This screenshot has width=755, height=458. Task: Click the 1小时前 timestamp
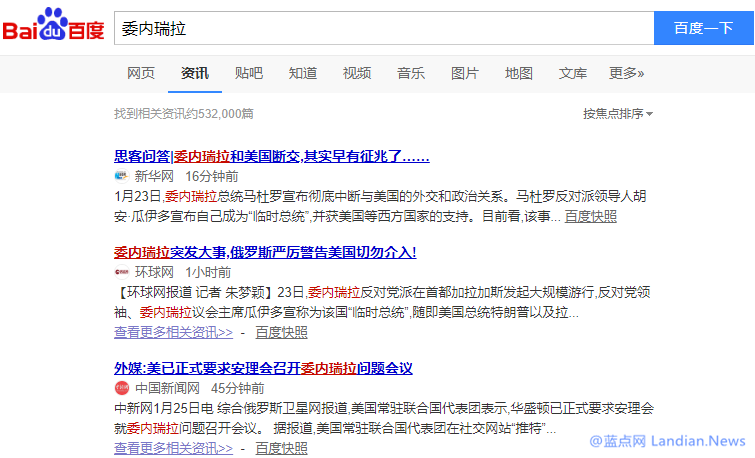(208, 272)
